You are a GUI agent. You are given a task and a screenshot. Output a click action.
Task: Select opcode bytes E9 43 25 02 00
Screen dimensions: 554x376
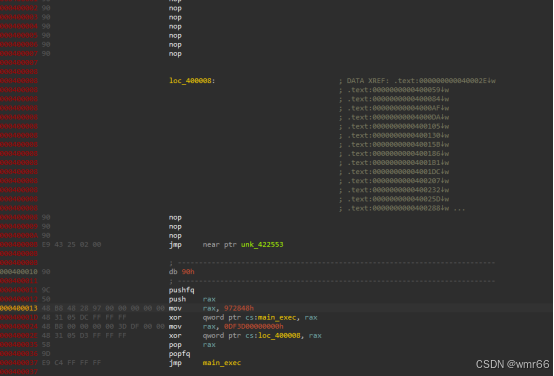71,245
